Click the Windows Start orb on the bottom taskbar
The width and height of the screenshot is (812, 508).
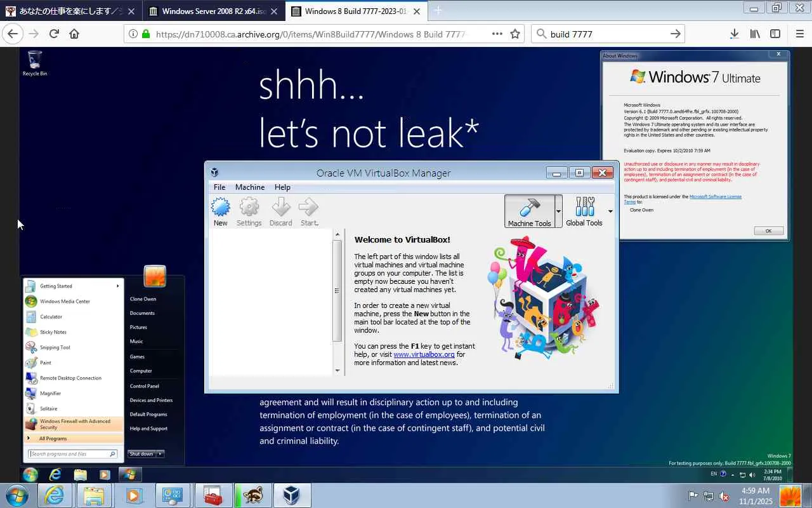pos(16,495)
